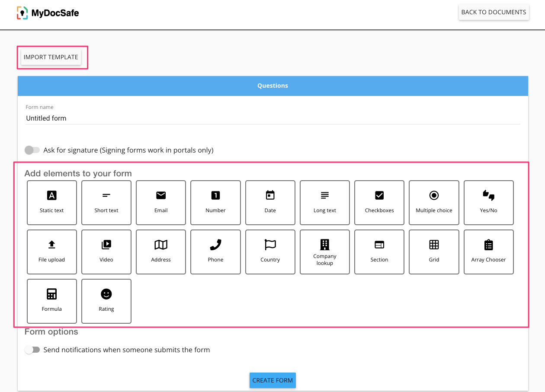Add a Checkboxes element

pyautogui.click(x=379, y=202)
